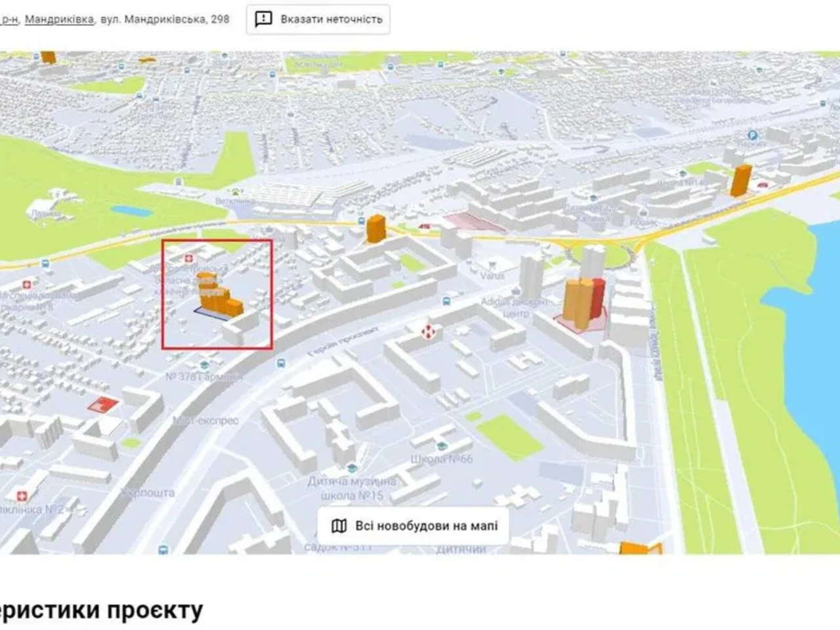Click the red arrows marker on the map
This screenshot has width=840, height=630.
pyautogui.click(x=429, y=331)
